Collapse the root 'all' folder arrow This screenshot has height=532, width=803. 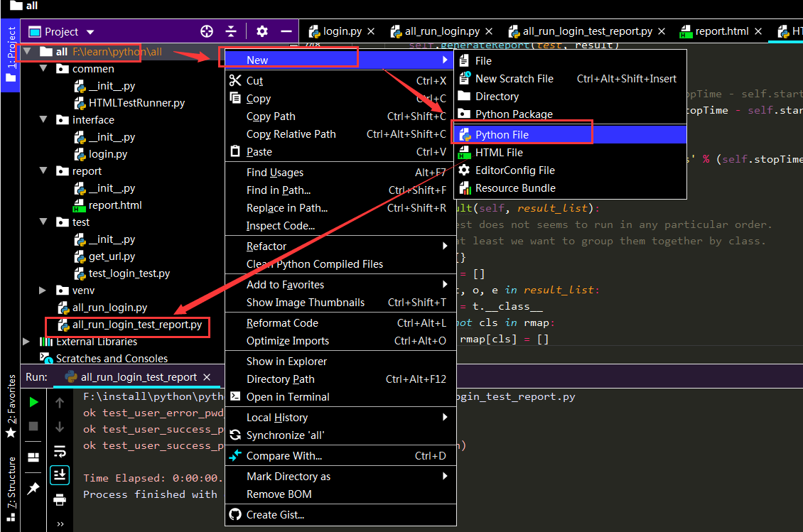(27, 51)
